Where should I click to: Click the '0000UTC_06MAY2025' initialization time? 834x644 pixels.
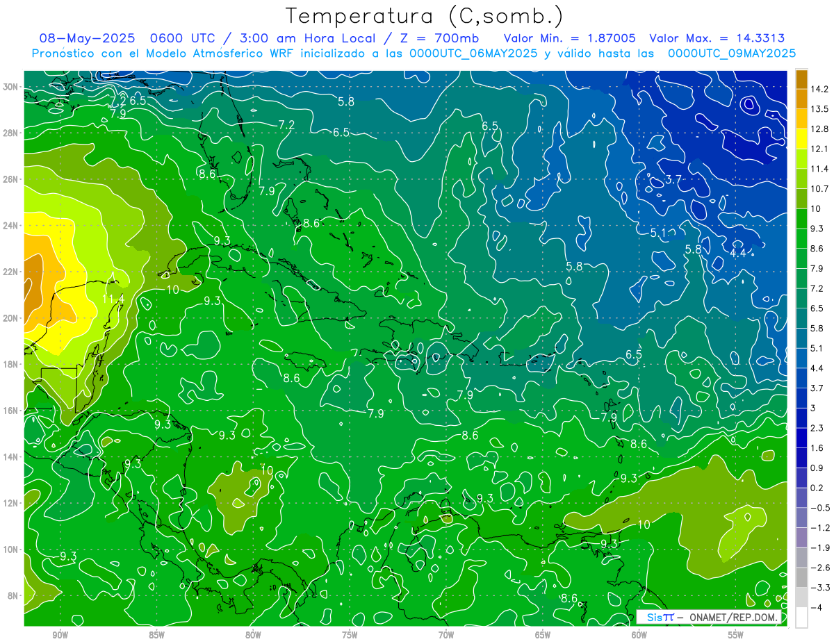(473, 53)
